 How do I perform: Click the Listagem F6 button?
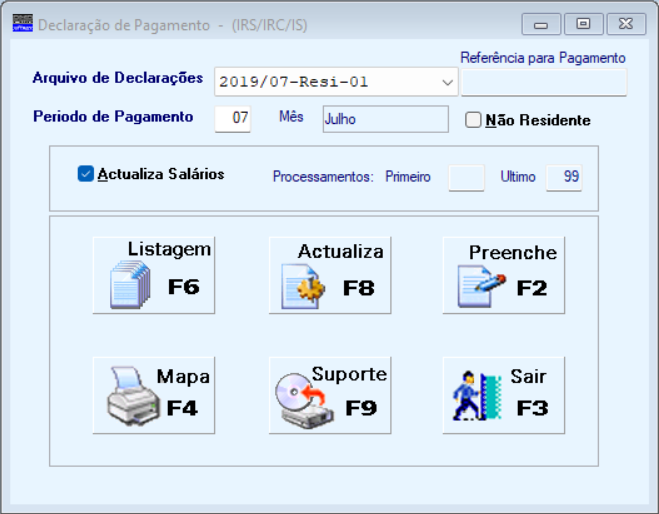(154, 275)
